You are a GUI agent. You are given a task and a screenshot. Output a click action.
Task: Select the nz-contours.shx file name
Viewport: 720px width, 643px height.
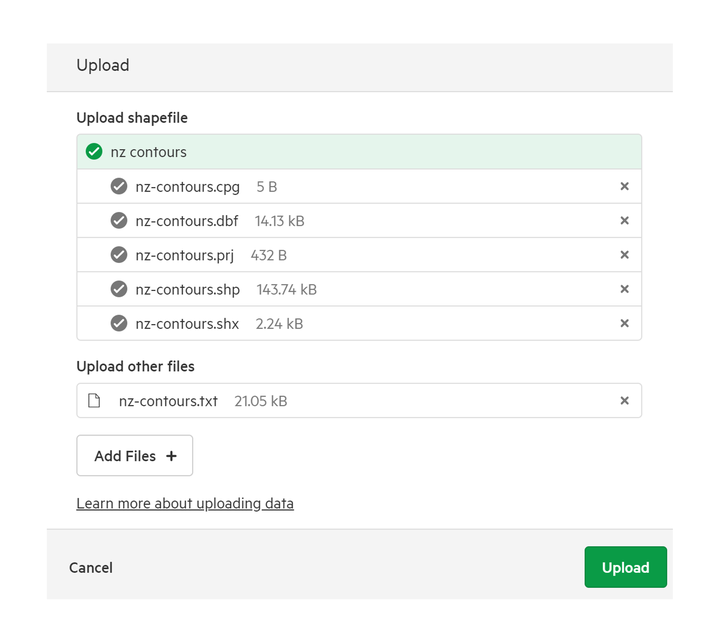(x=187, y=324)
